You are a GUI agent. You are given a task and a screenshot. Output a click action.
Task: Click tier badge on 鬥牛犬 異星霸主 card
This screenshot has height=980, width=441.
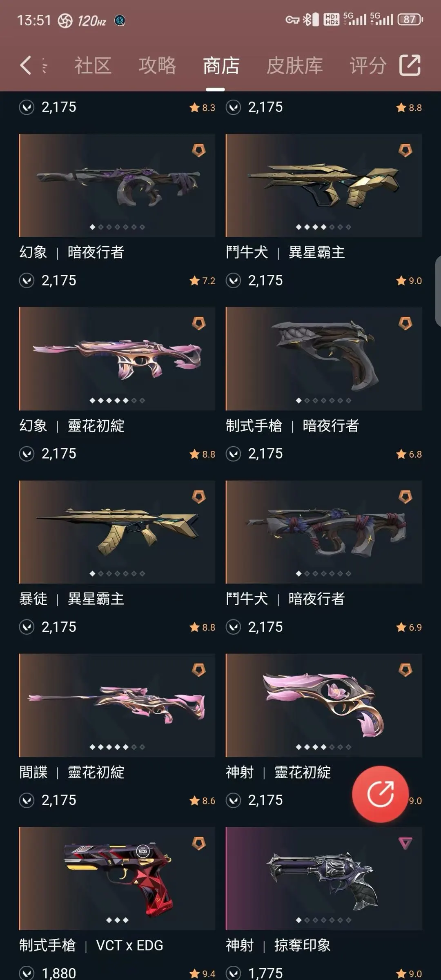click(405, 150)
